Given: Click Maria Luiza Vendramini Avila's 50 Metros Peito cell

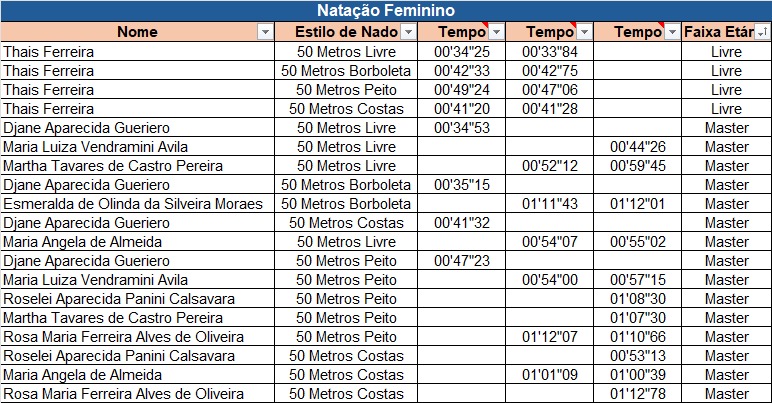Looking at the screenshot, I should tap(347, 280).
